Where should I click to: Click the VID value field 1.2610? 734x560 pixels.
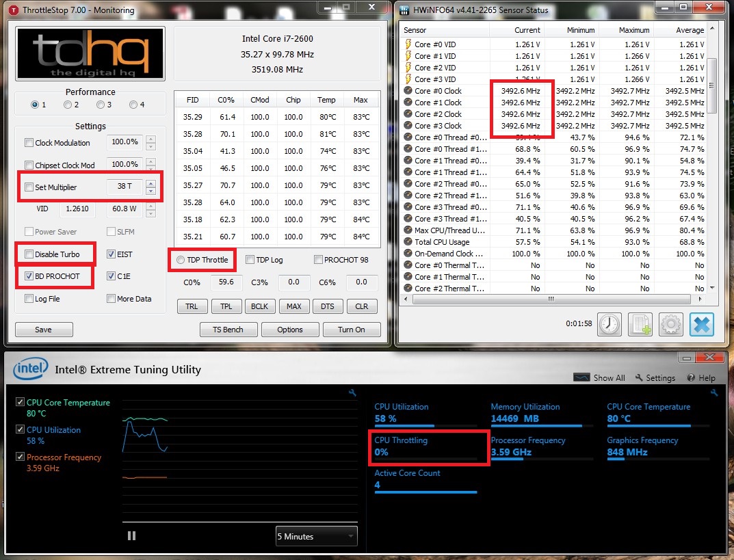(77, 209)
